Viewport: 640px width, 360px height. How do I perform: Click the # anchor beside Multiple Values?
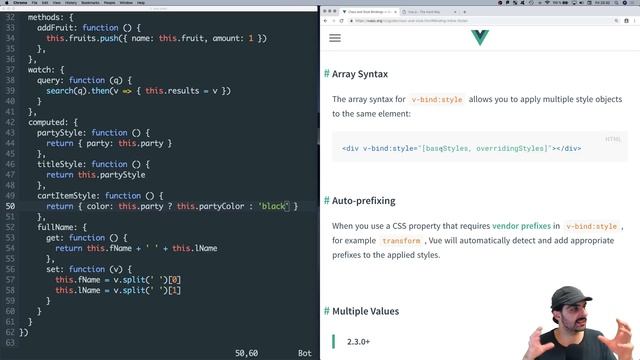pos(327,311)
